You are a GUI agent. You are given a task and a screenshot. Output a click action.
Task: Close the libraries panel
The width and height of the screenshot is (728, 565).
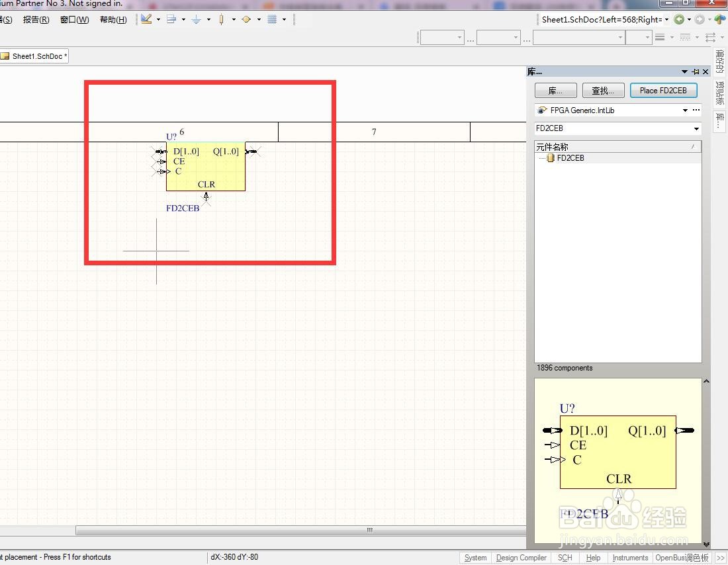point(705,71)
